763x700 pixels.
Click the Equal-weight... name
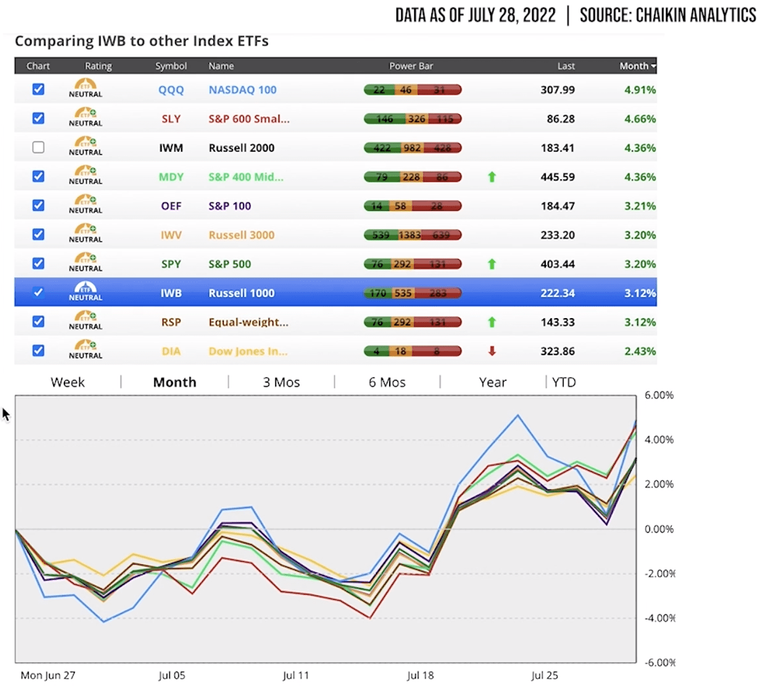click(249, 322)
